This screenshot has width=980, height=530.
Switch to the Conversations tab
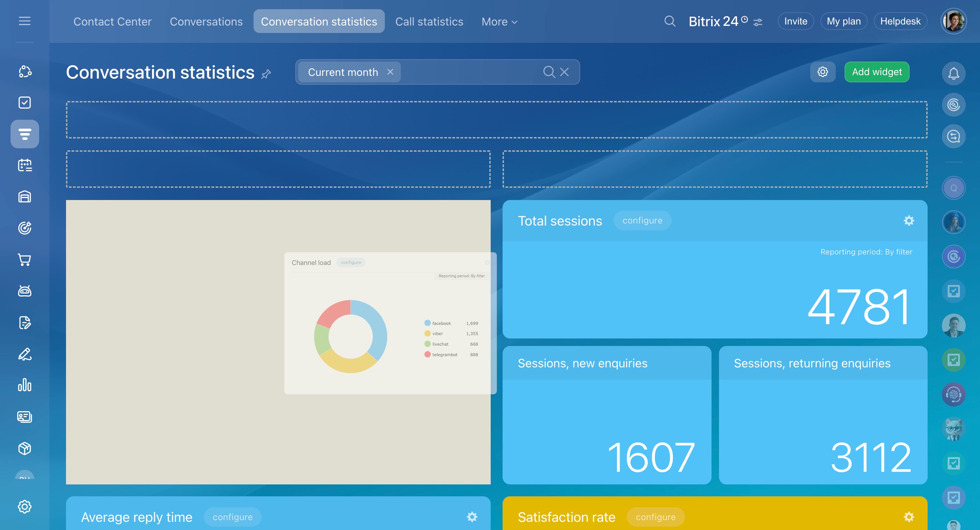coord(206,22)
